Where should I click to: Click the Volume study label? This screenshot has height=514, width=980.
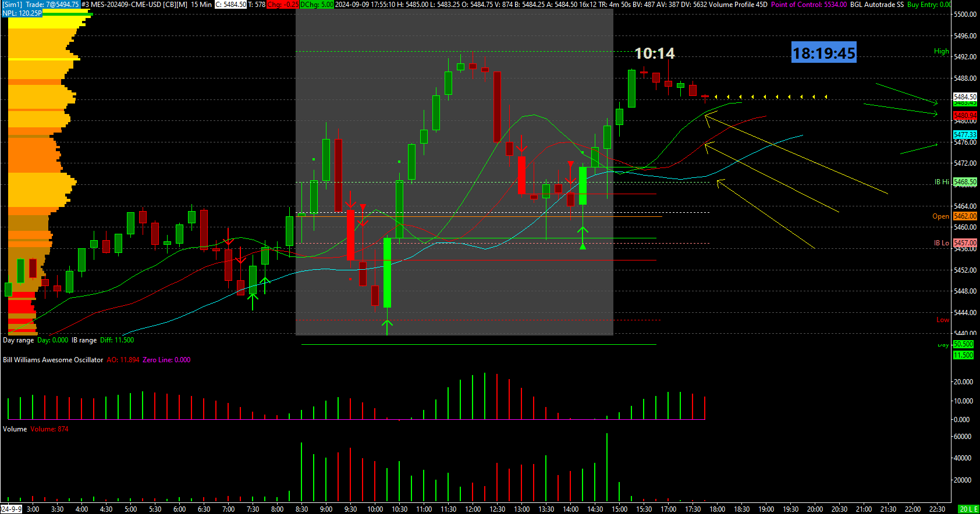coord(15,429)
